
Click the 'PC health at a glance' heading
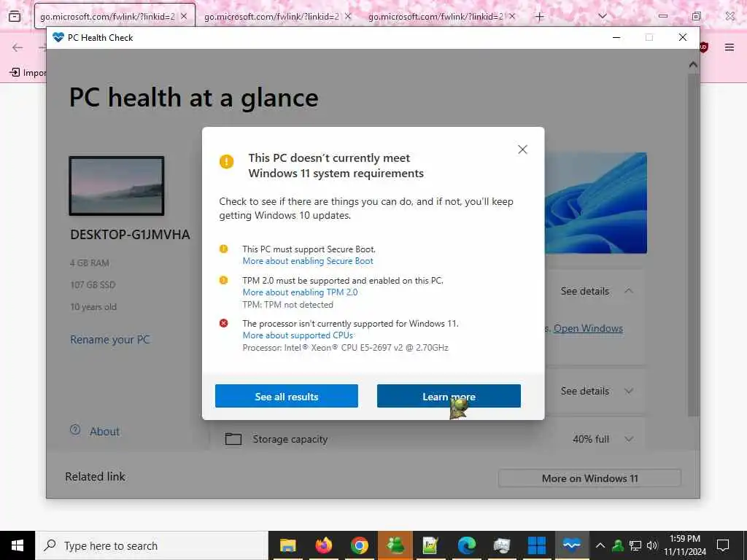194,98
